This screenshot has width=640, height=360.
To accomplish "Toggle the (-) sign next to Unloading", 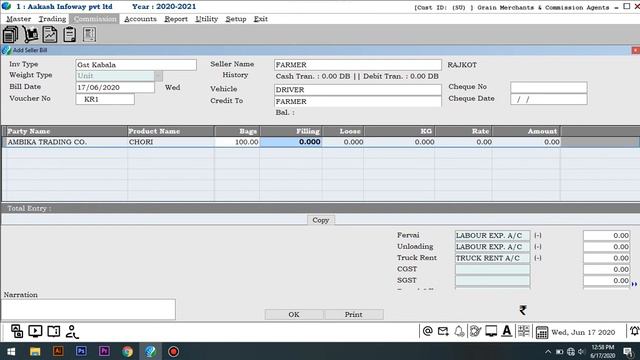I will tap(538, 247).
